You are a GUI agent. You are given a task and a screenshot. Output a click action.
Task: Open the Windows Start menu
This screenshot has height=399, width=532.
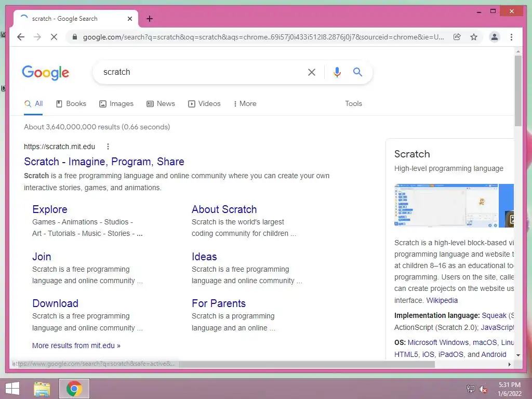12,389
